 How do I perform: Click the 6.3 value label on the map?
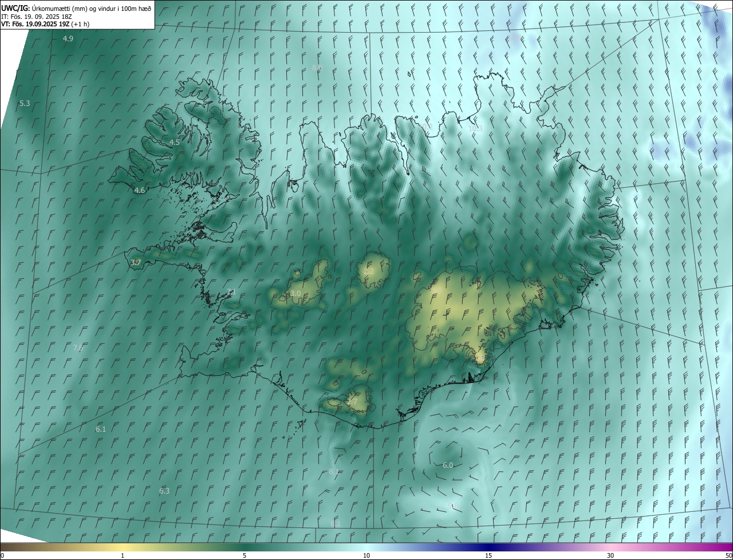[164, 491]
